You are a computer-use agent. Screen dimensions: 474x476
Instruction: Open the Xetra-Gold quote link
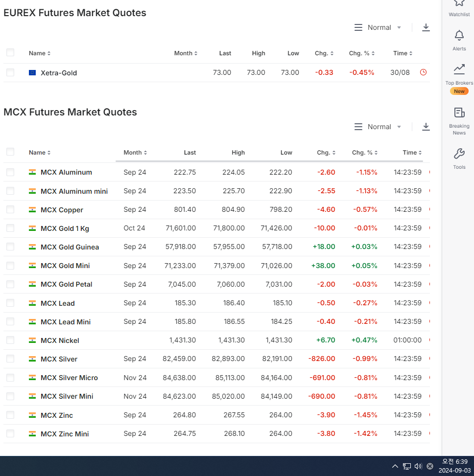(x=59, y=73)
